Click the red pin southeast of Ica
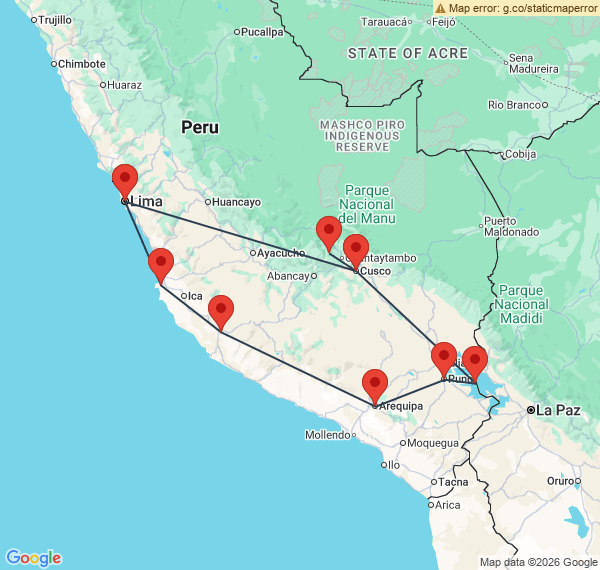Screen dimensions: 600x570 [x=221, y=312]
